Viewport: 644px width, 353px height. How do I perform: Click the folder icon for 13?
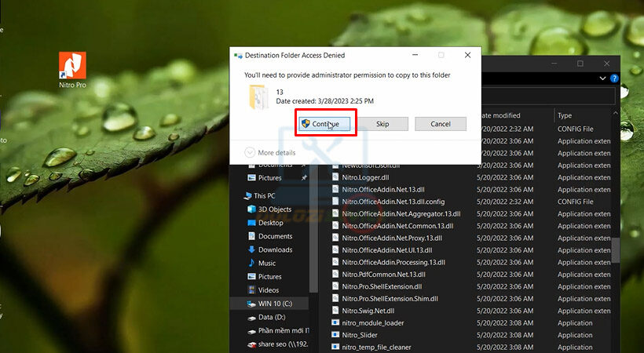(258, 96)
